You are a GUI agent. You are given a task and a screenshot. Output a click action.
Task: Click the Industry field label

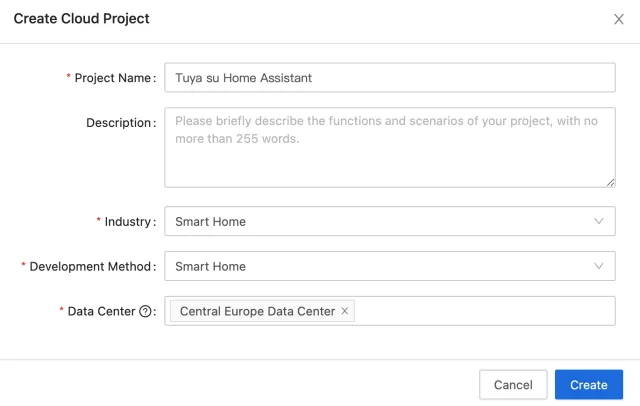click(x=128, y=221)
